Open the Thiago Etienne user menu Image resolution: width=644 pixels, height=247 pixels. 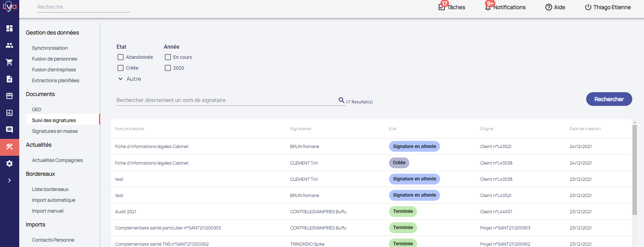click(608, 7)
